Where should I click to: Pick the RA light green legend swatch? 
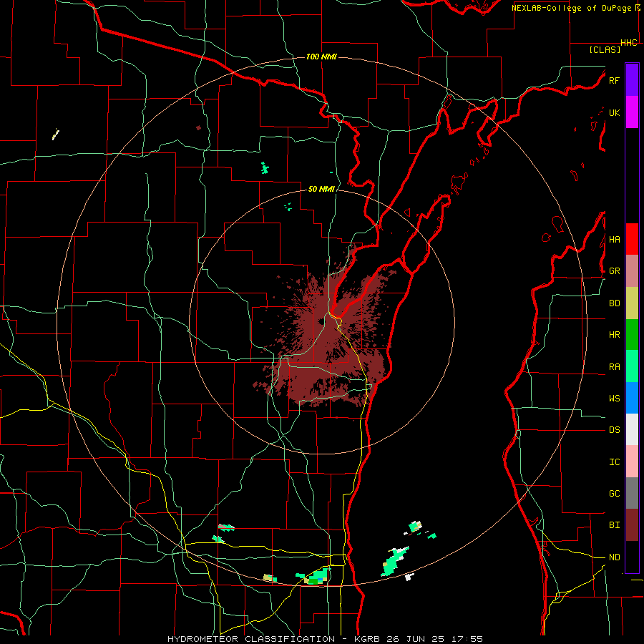coord(632,366)
